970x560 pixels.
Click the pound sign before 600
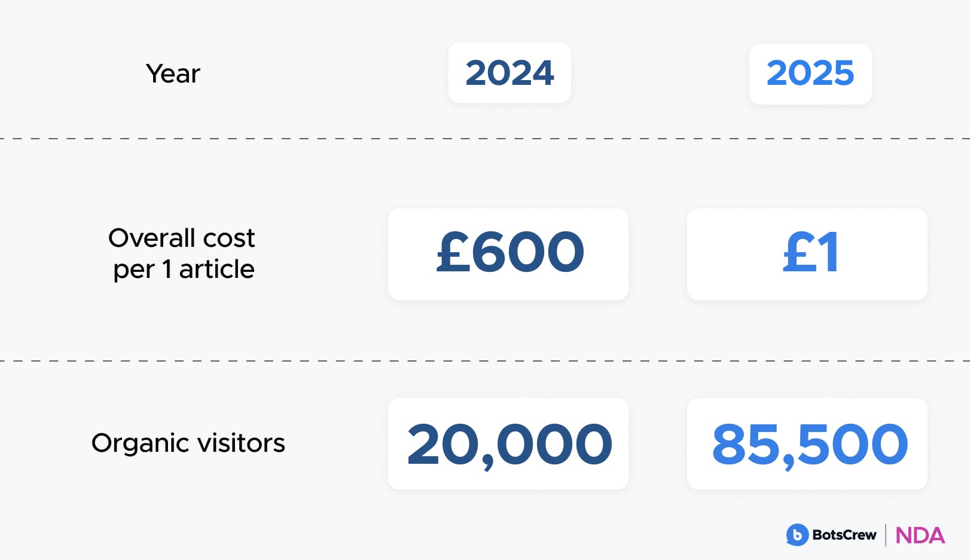point(452,252)
